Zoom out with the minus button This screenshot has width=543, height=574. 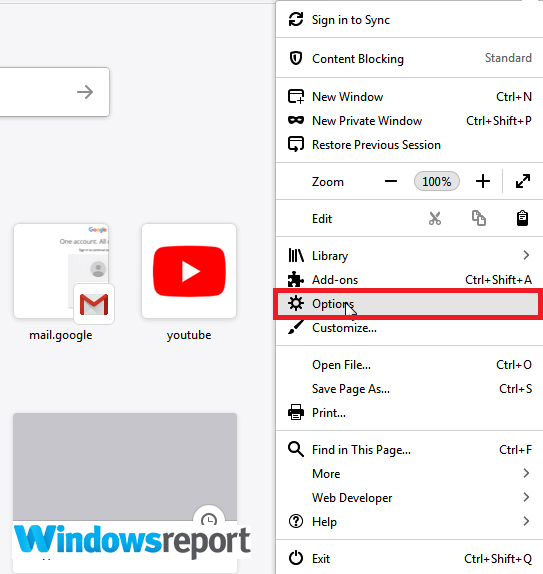coord(391,181)
